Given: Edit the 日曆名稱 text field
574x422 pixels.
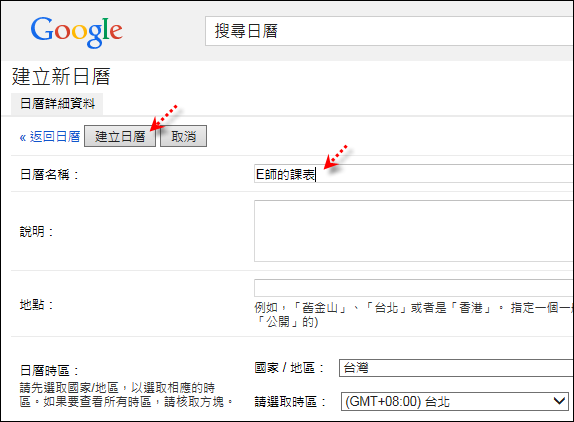Looking at the screenshot, I should coord(414,174).
